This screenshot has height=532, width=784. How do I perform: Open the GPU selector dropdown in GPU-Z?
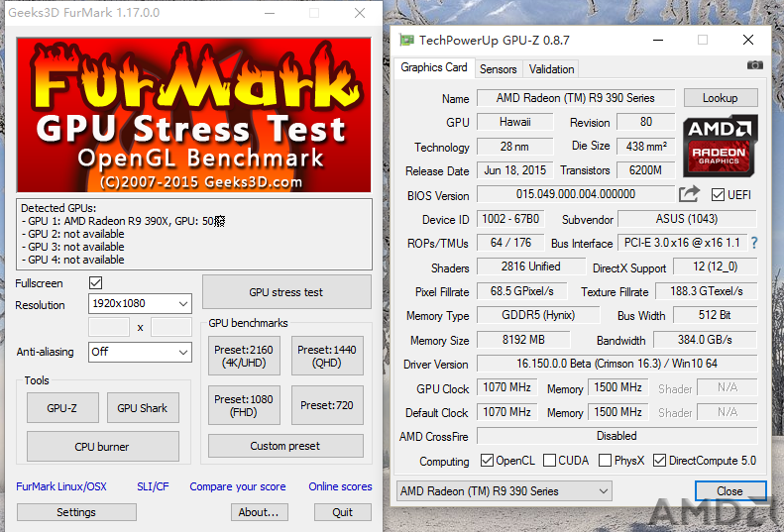tap(504, 491)
